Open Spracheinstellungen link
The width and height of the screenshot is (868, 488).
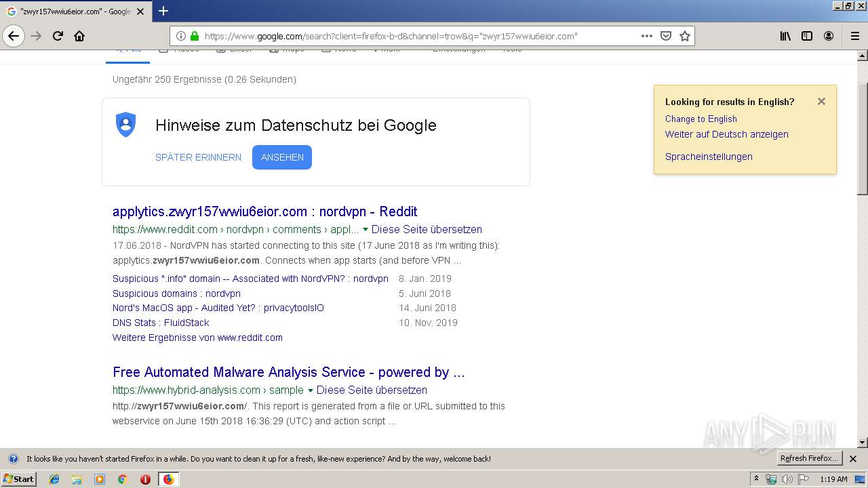point(709,157)
